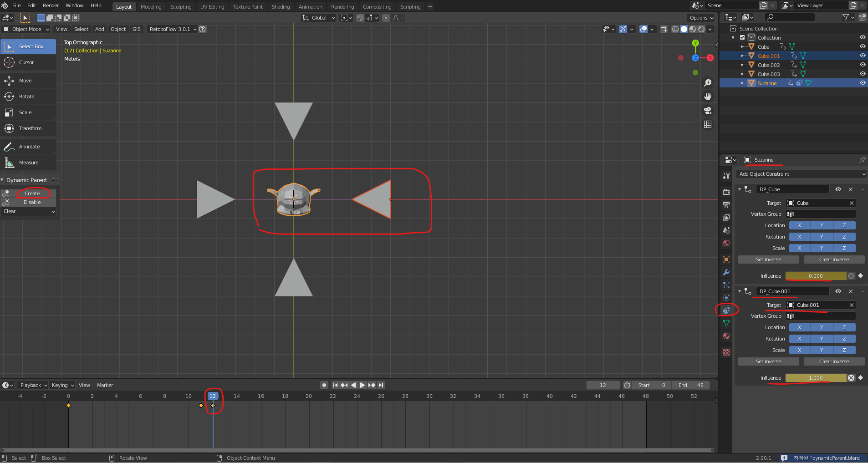Viewport: 868px width, 463px height.
Task: Switch to Sculpting workspace tab
Action: (181, 7)
